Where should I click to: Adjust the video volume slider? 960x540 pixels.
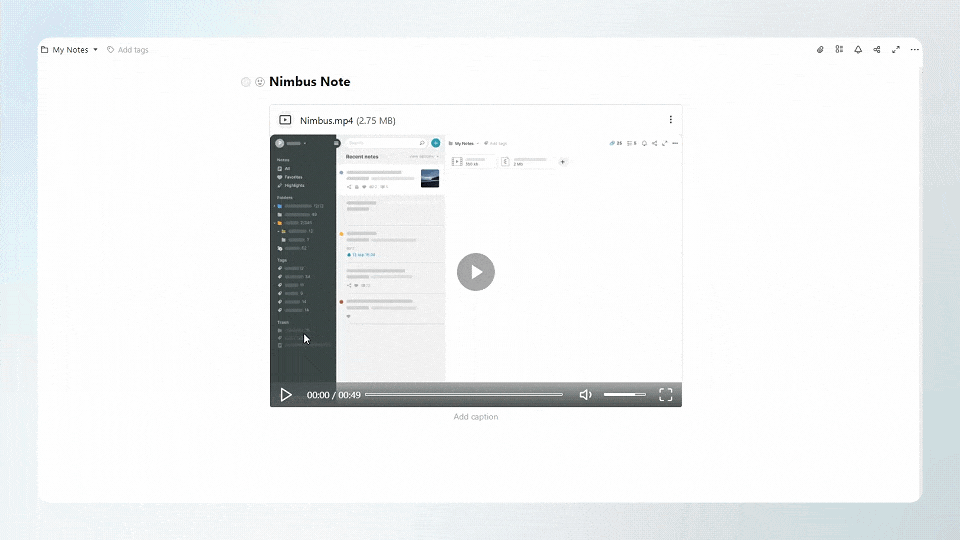pyautogui.click(x=624, y=395)
